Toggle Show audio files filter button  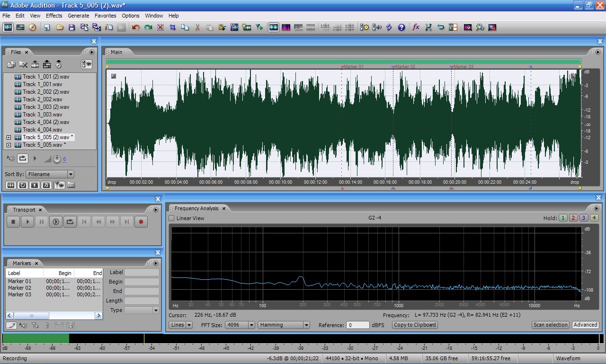11,185
